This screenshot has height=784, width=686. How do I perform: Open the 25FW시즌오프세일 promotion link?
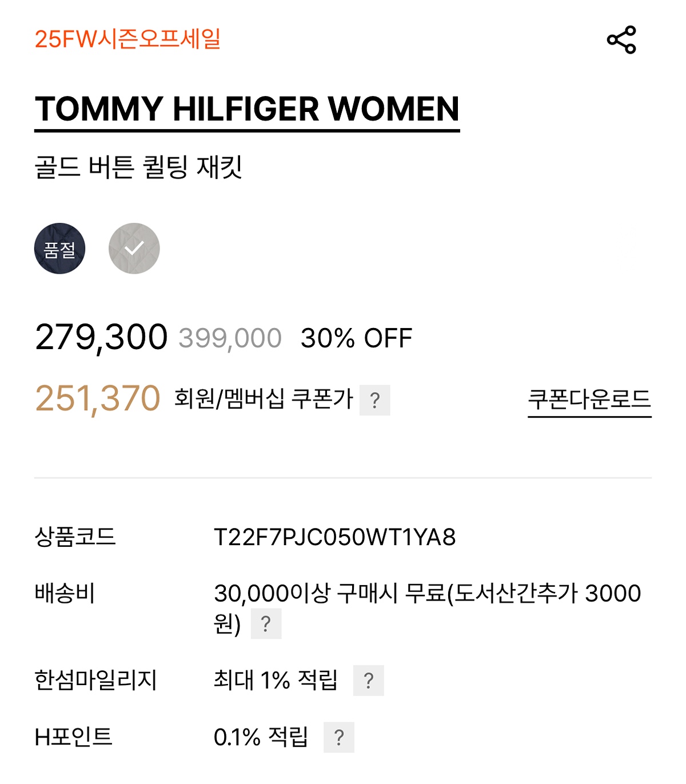127,39
